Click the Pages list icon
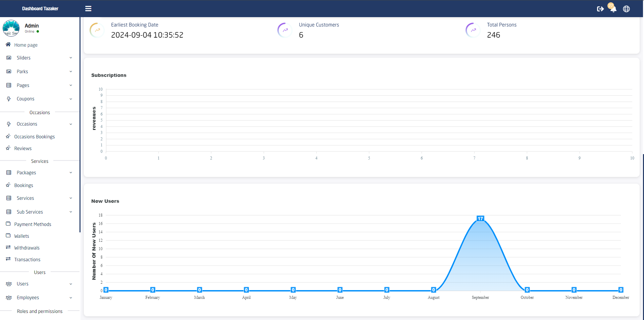 pos(9,85)
